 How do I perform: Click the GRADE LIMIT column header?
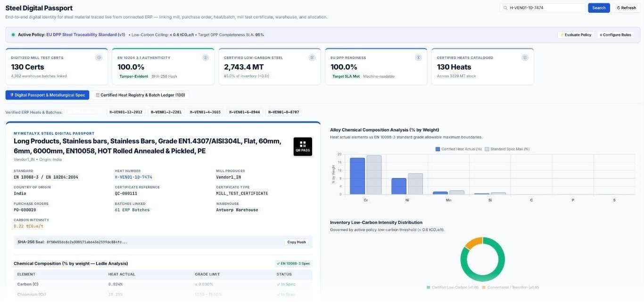click(x=207, y=274)
